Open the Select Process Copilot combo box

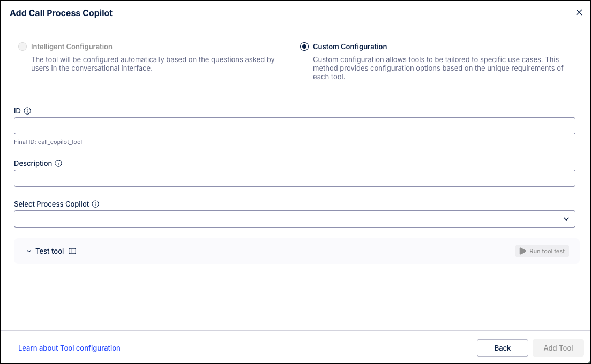294,219
